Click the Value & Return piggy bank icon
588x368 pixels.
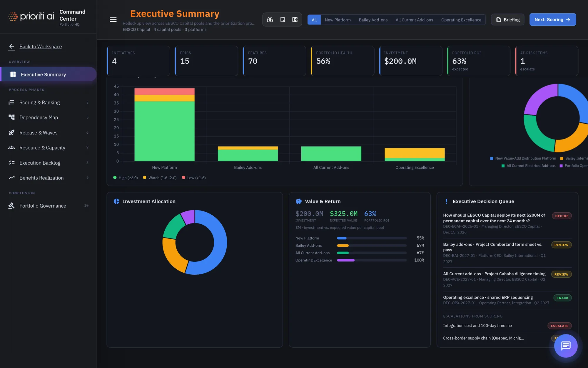pyautogui.click(x=299, y=201)
